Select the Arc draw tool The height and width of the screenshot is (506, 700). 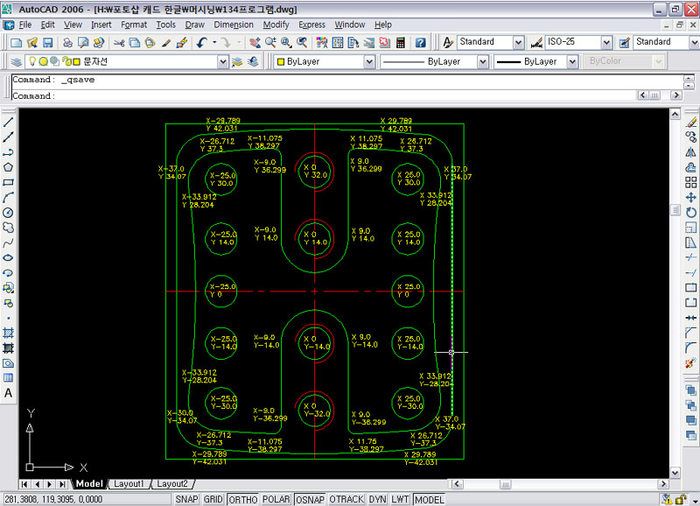click(x=8, y=197)
